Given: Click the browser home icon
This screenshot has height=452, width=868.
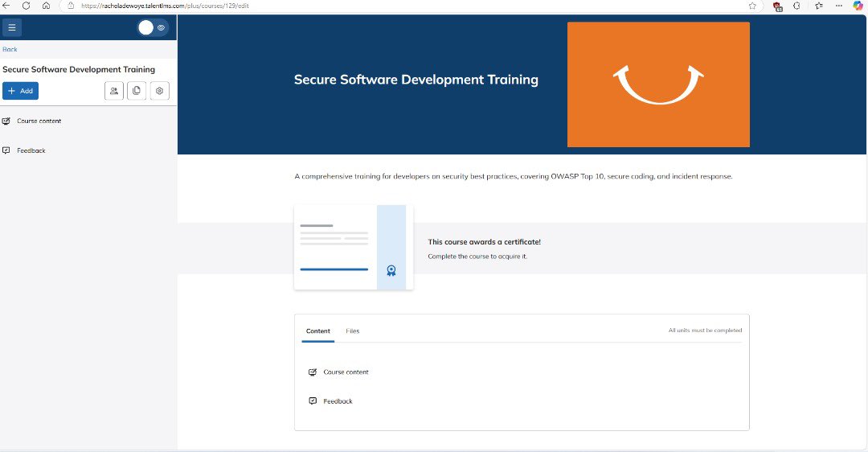Looking at the screenshot, I should (x=46, y=6).
